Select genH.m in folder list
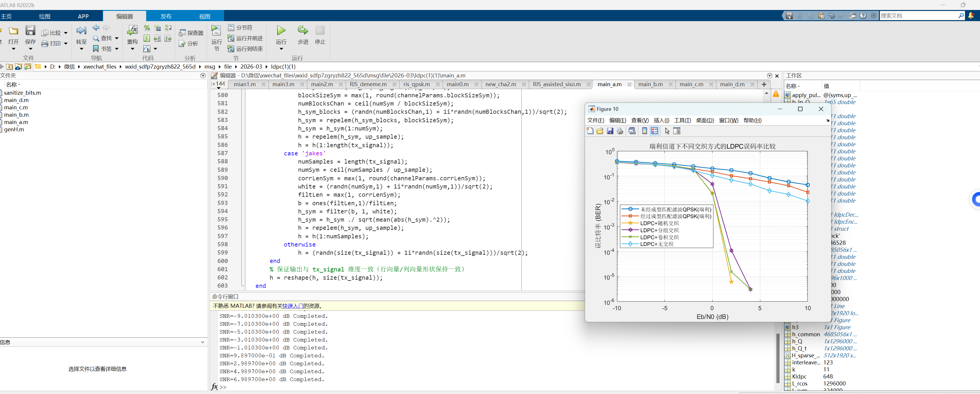Image resolution: width=980 pixels, height=394 pixels. pos(14,130)
